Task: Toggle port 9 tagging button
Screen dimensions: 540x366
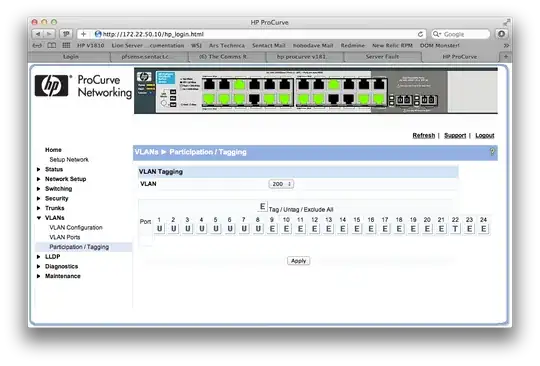Action: pos(272,229)
